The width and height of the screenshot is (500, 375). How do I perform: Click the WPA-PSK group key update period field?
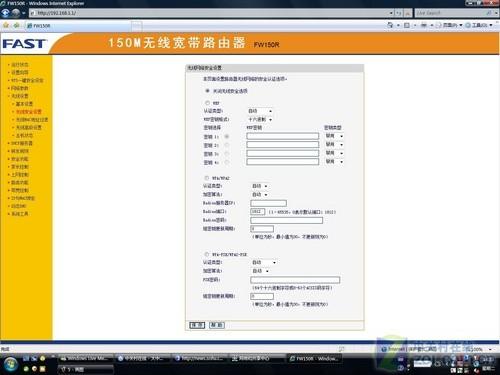point(262,296)
